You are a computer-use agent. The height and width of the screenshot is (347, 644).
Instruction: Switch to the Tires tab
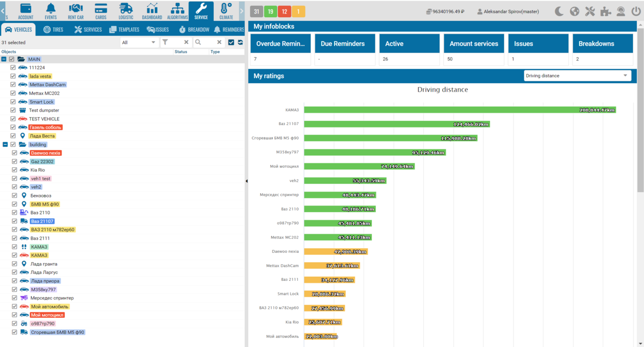[53, 30]
